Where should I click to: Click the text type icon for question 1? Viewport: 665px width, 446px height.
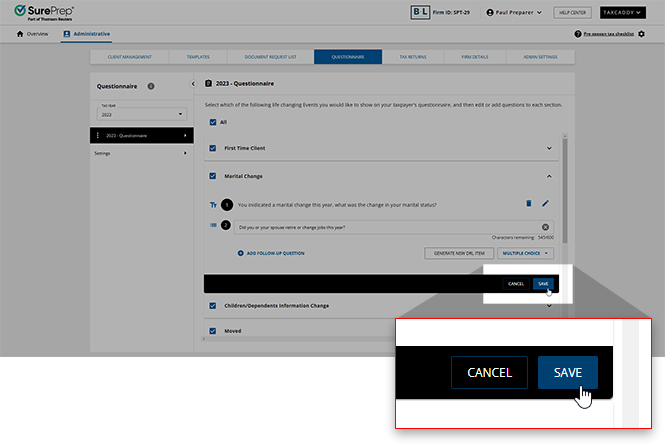click(x=213, y=205)
